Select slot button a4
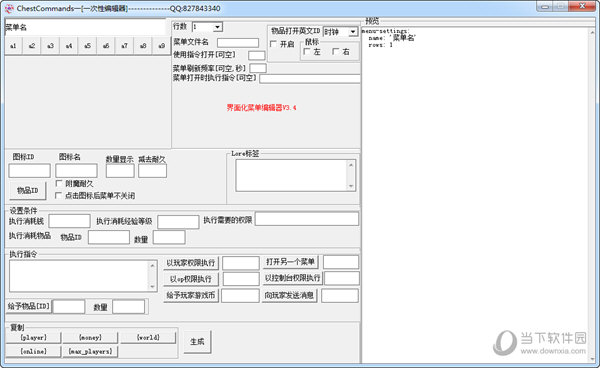 [x=69, y=46]
